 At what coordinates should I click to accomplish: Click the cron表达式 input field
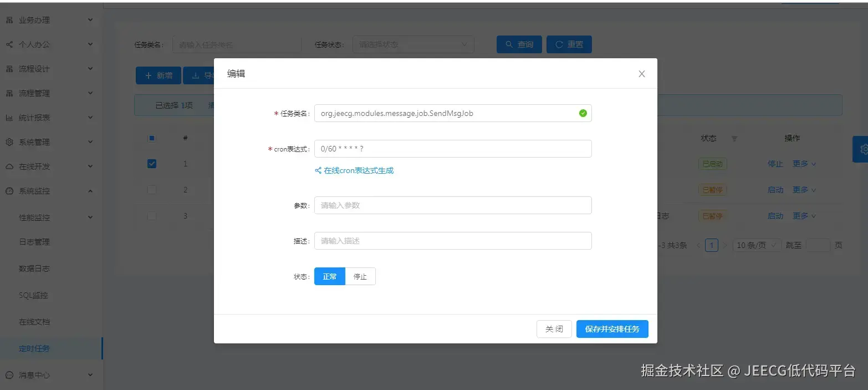pyautogui.click(x=453, y=149)
